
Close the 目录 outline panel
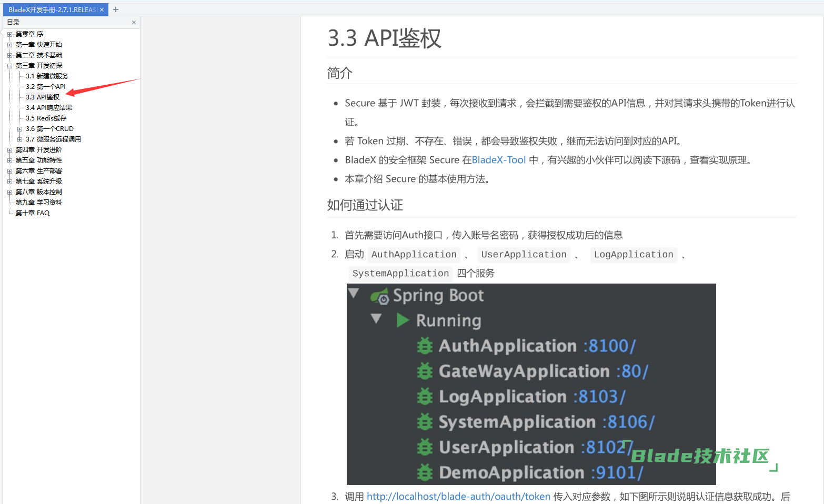point(134,22)
